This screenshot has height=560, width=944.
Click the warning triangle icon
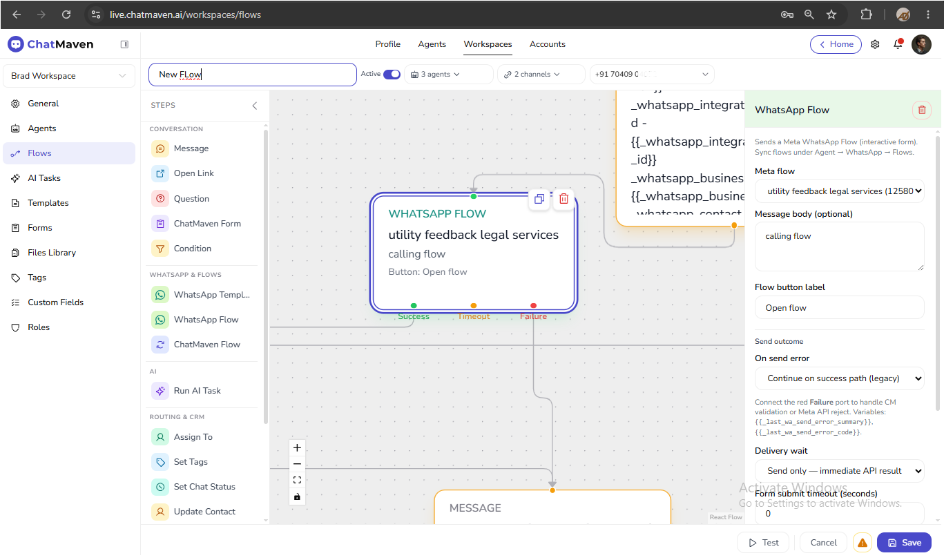[863, 543]
